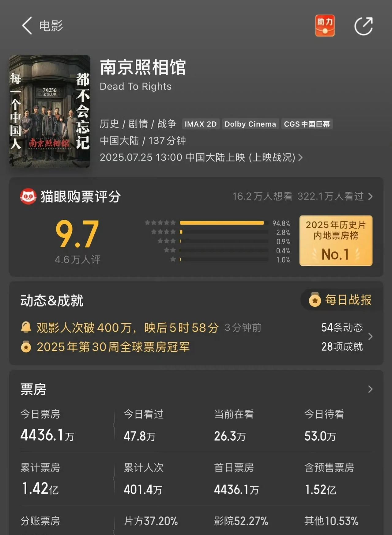The height and width of the screenshot is (535, 392).
Task: Tap the medal icon beside 每日战报
Action: tap(315, 300)
